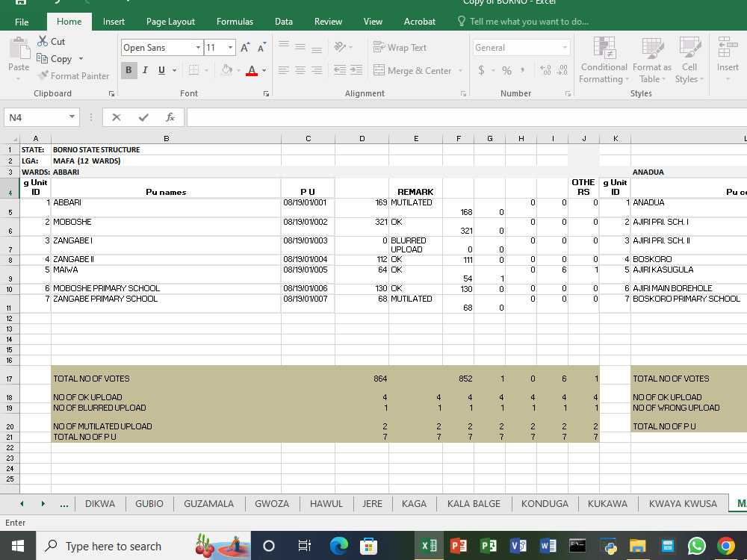Show more sheets via ellipsis
This screenshot has height=560, width=747.
[x=63, y=504]
